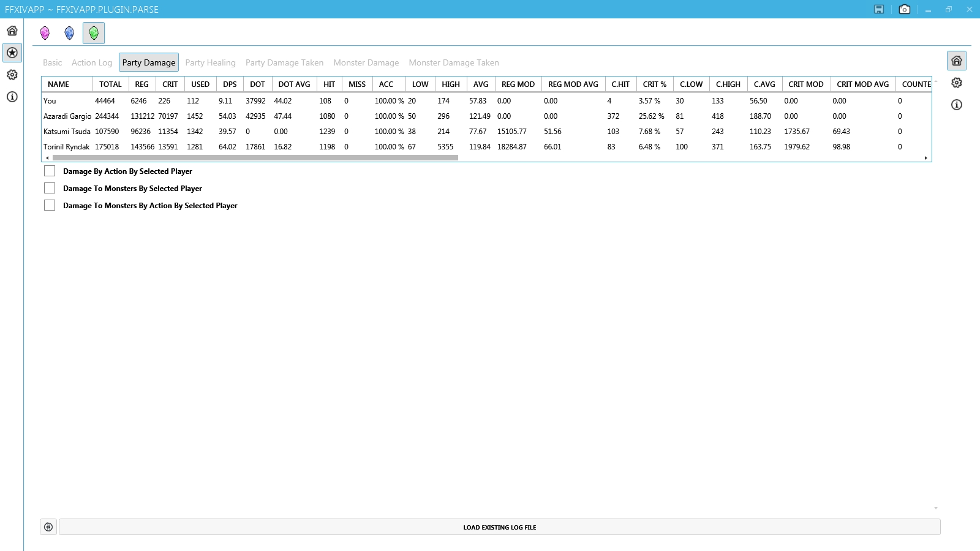Click the blue crystal plugin icon
Viewport: 980px width, 551px height.
click(x=69, y=33)
